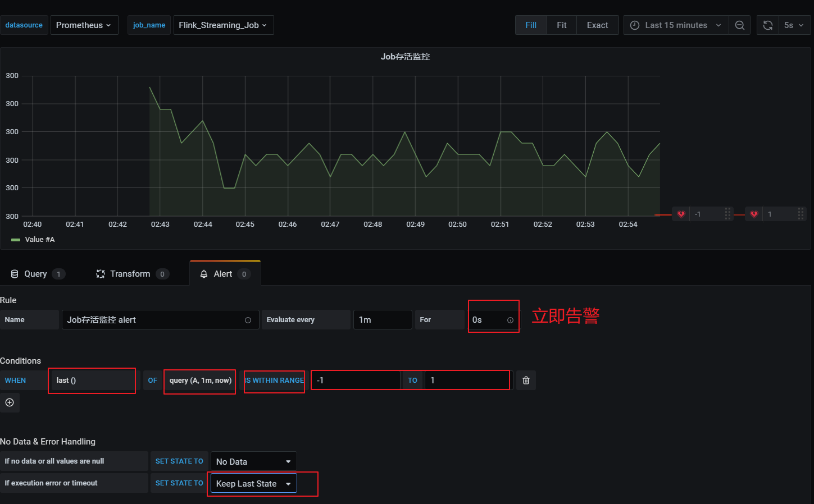Select the Fit view mode
The height and width of the screenshot is (504, 814).
[562, 25]
